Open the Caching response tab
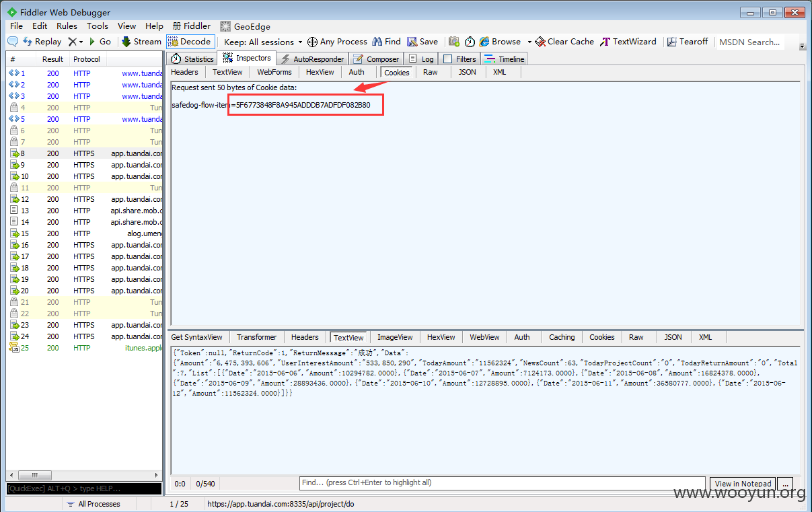Screen dimensions: 812x512 [562, 337]
